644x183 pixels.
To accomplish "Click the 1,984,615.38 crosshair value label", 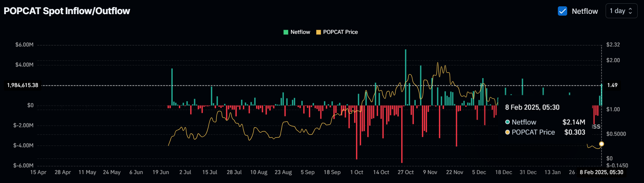I will pos(23,85).
